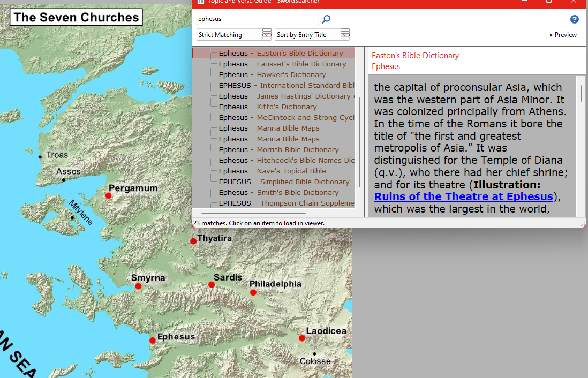Open the Sort by Entry Title dropdown
This screenshot has height=378, width=588.
coord(312,34)
